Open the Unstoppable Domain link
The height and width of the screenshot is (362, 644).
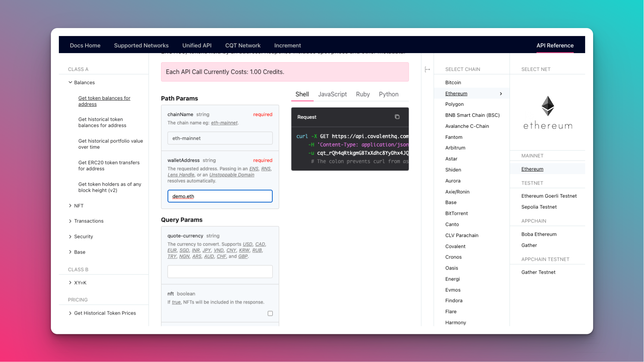(232, 175)
